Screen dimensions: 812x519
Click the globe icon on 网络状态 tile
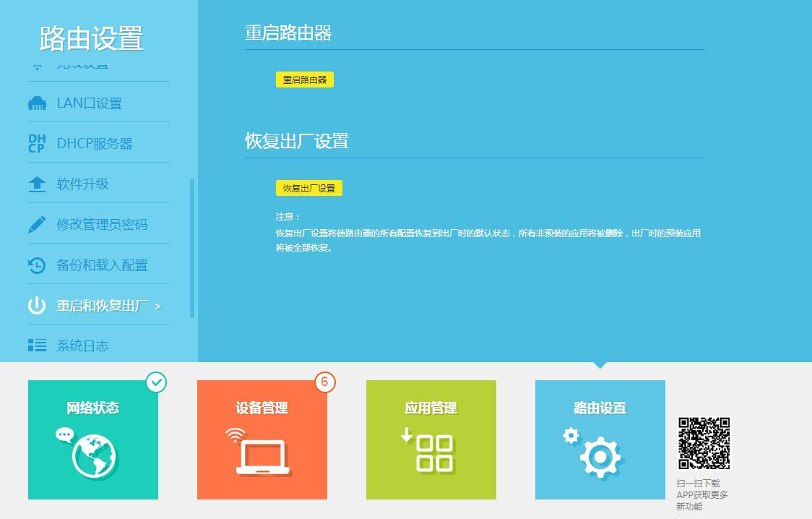click(x=93, y=452)
